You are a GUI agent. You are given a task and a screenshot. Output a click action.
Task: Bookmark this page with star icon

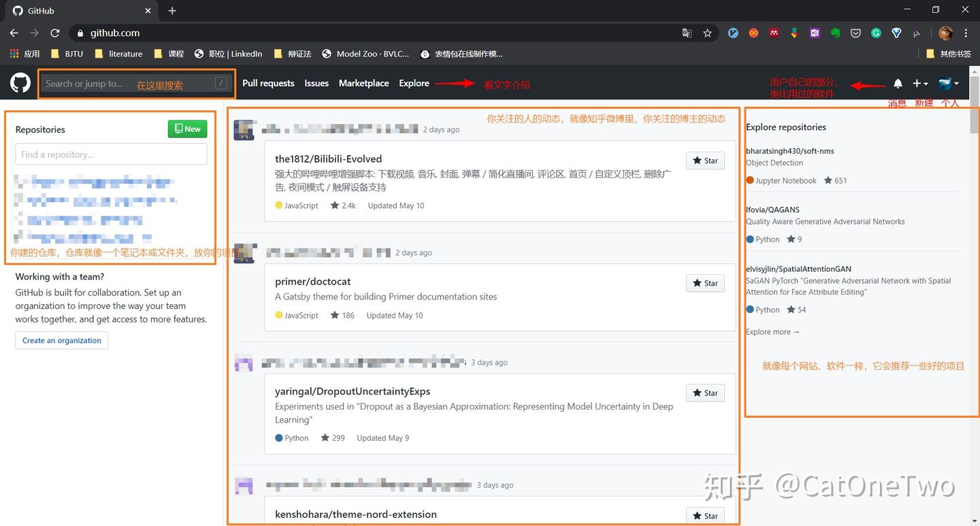coord(707,33)
